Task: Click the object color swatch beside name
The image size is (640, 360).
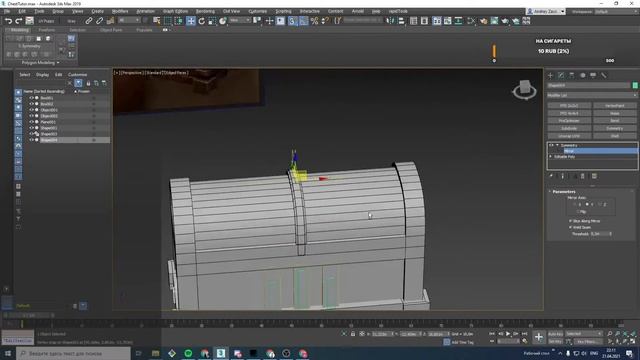Action: (x=635, y=85)
